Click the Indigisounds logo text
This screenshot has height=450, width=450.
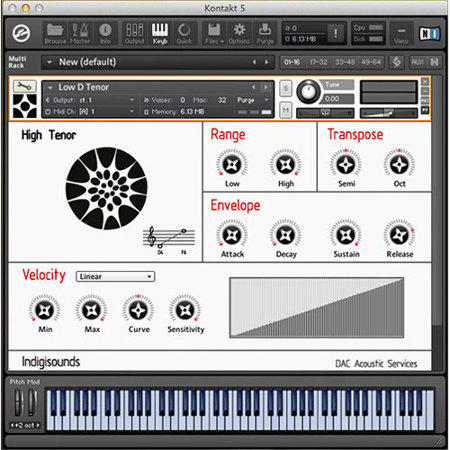51,362
